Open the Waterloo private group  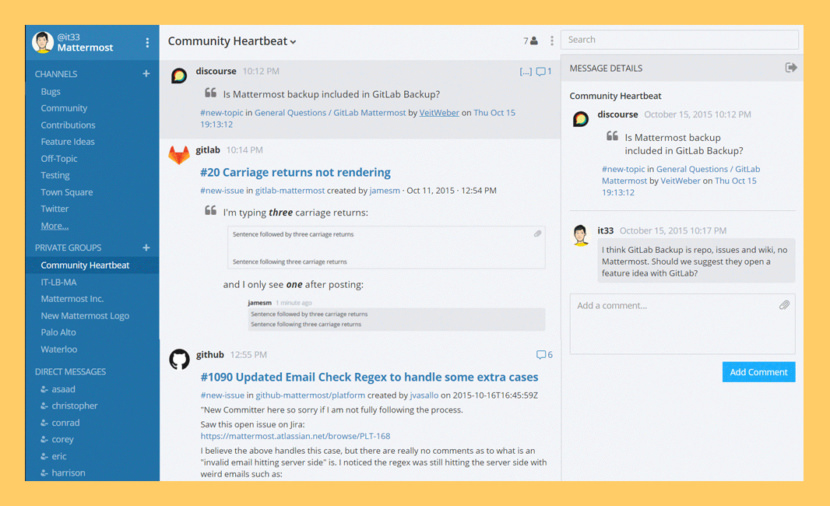59,349
